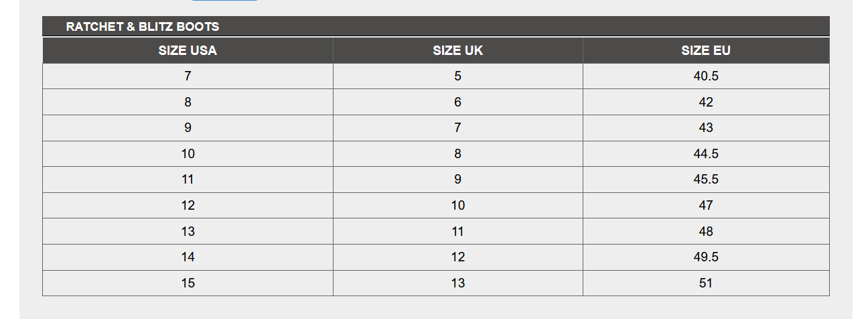This screenshot has width=868, height=327.
Task: Click the SIZE USA column header
Action: [188, 50]
